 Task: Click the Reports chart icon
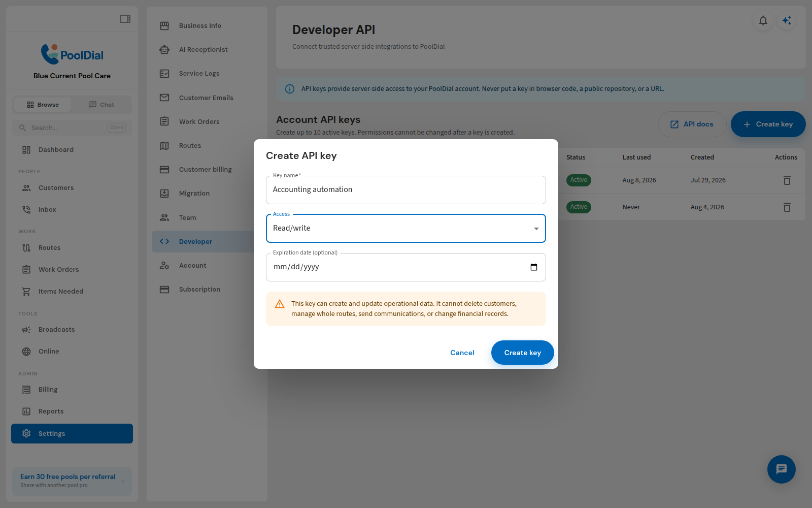click(x=26, y=411)
